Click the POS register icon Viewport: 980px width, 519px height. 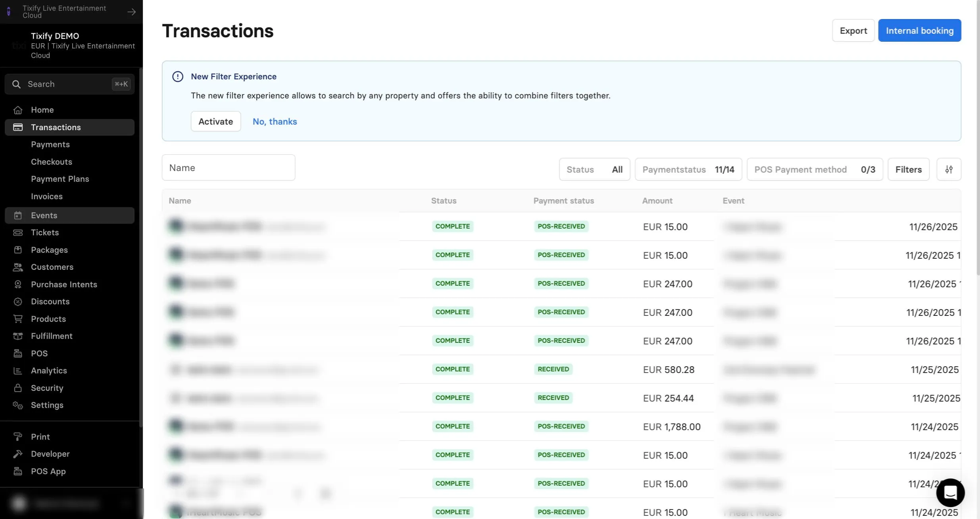pos(17,354)
